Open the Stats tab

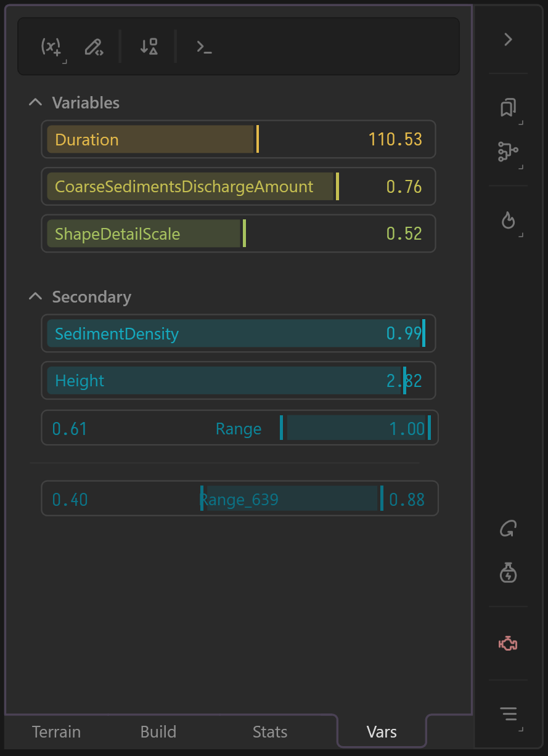(x=270, y=732)
